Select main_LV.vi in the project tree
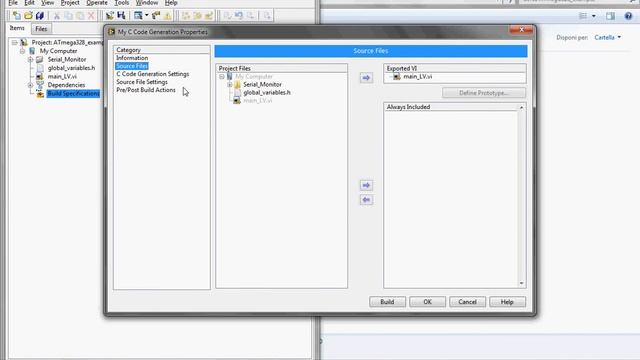This screenshot has height=360, width=640. [x=62, y=76]
